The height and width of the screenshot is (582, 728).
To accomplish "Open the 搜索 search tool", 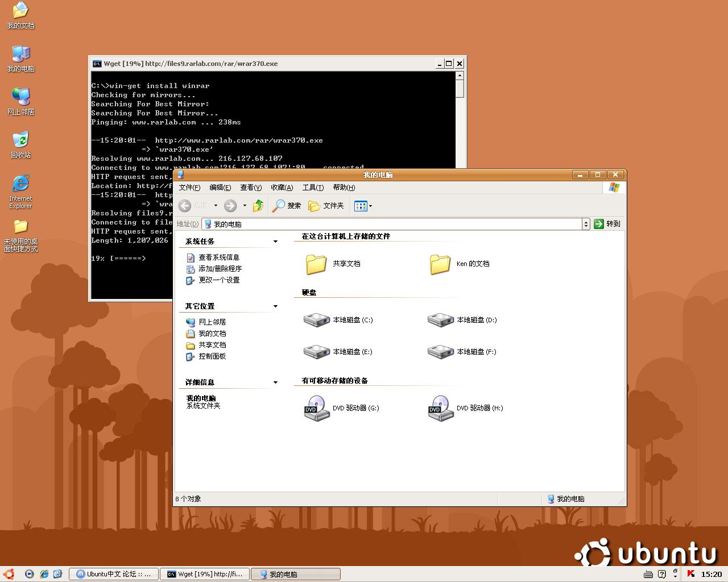I will click(287, 206).
